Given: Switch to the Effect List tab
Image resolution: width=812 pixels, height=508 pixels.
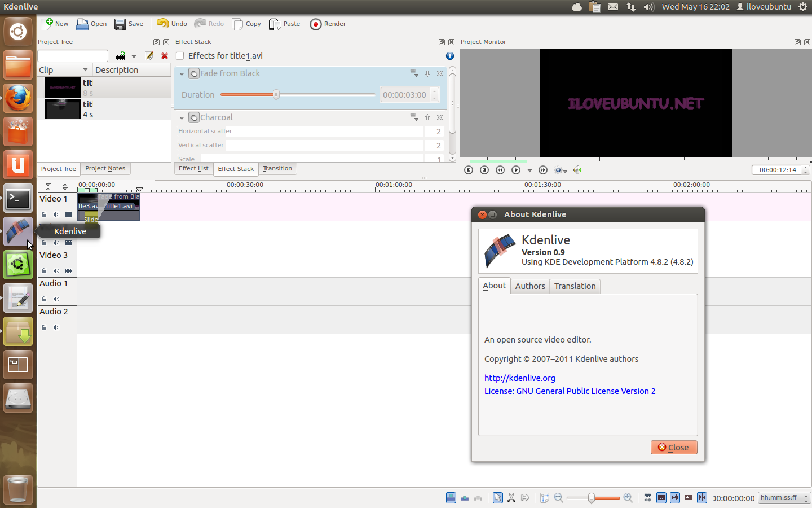Looking at the screenshot, I should [x=193, y=168].
